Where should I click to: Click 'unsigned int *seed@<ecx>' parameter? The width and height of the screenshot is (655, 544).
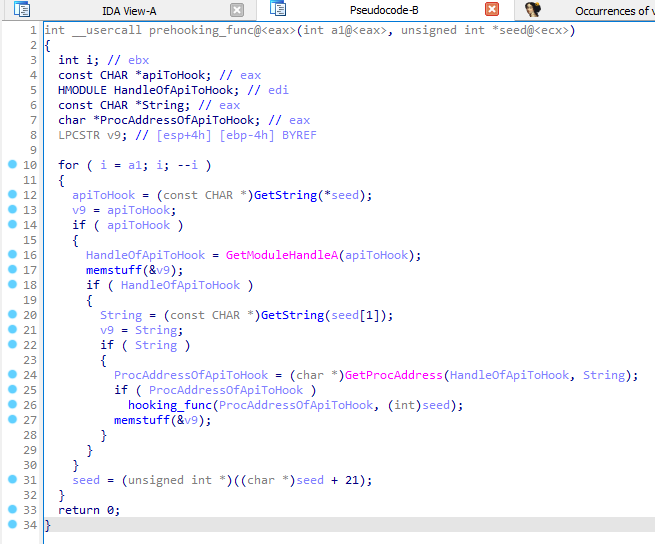pos(485,31)
